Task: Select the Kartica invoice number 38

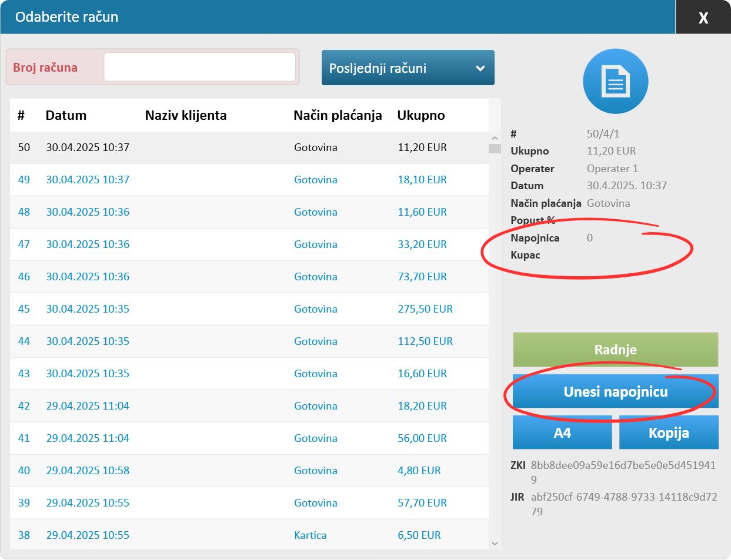Action: point(249,535)
